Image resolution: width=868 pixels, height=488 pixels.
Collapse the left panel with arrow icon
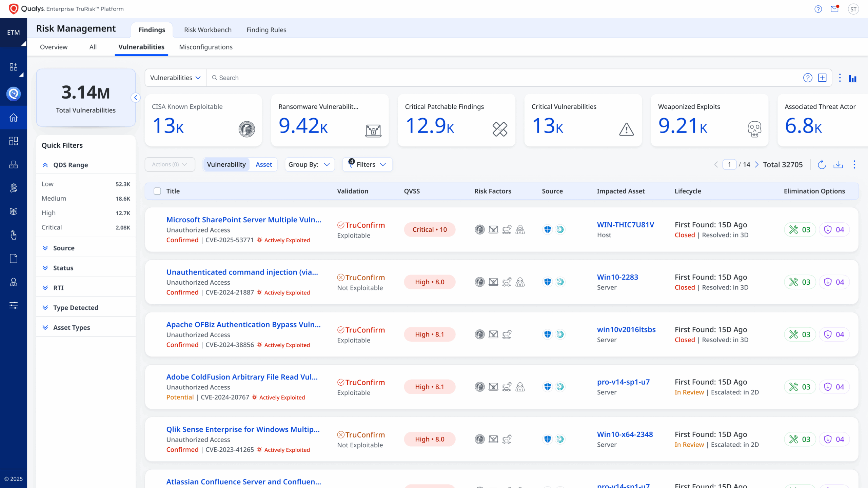point(136,98)
